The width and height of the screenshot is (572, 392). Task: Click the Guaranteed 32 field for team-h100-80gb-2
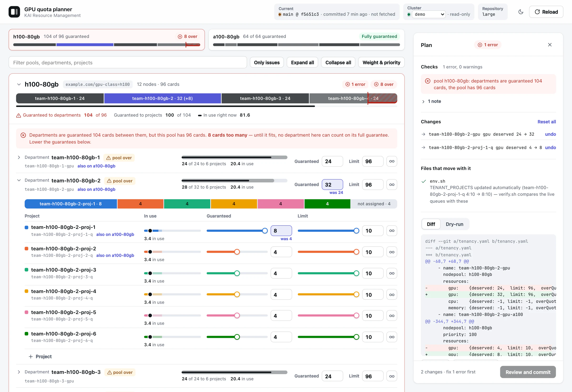point(332,185)
